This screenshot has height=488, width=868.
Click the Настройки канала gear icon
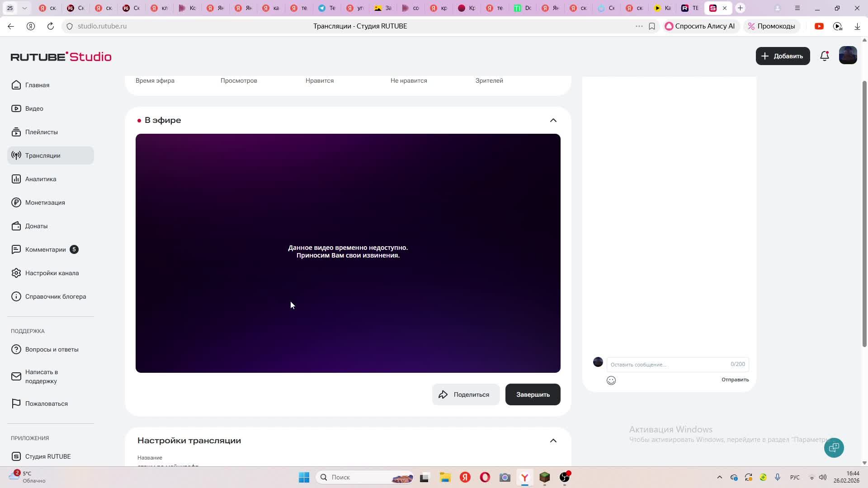click(x=16, y=273)
